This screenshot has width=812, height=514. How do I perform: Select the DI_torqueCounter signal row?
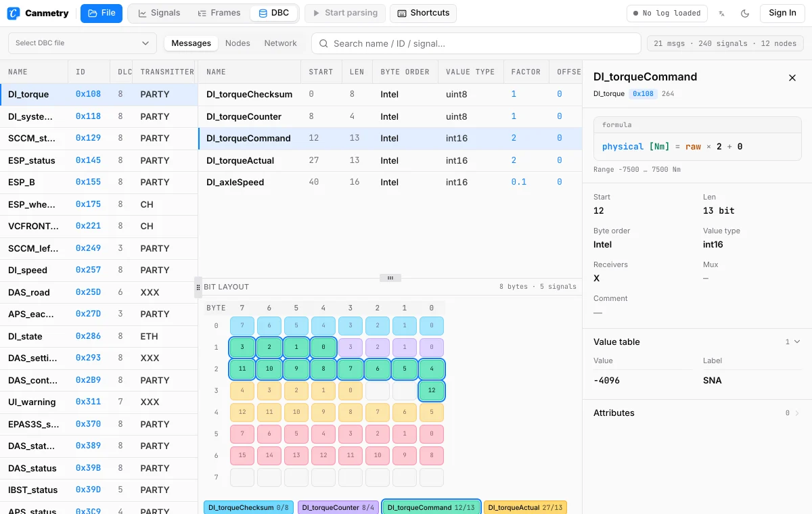coord(390,116)
